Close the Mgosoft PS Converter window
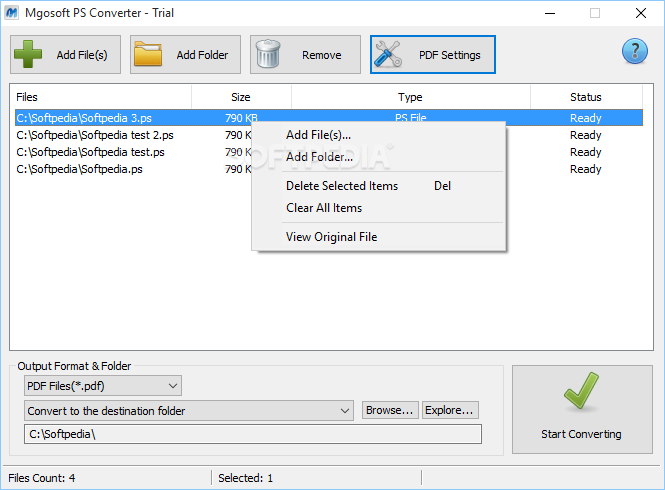Viewport: 665px width, 490px height. pyautogui.click(x=641, y=13)
